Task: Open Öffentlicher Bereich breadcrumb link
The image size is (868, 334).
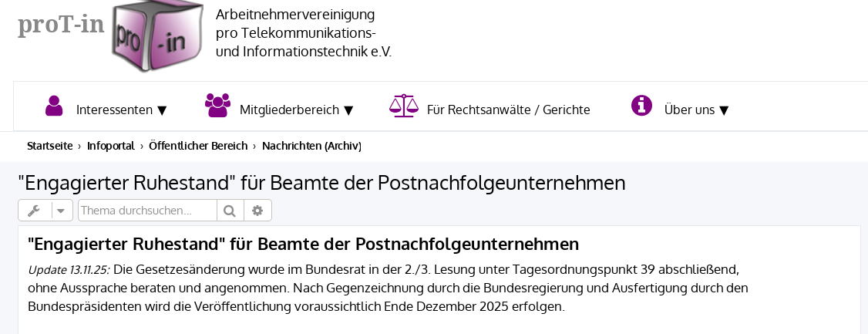Action: click(x=198, y=146)
